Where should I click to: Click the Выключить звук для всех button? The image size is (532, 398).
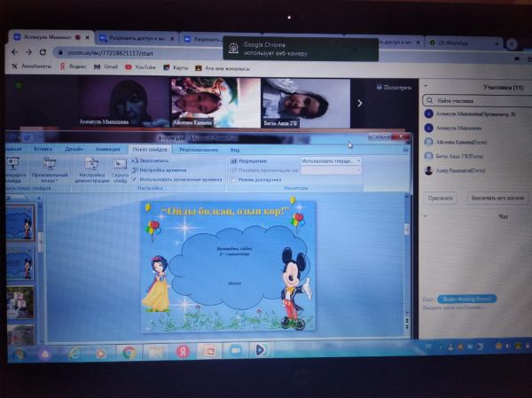pyautogui.click(x=497, y=198)
